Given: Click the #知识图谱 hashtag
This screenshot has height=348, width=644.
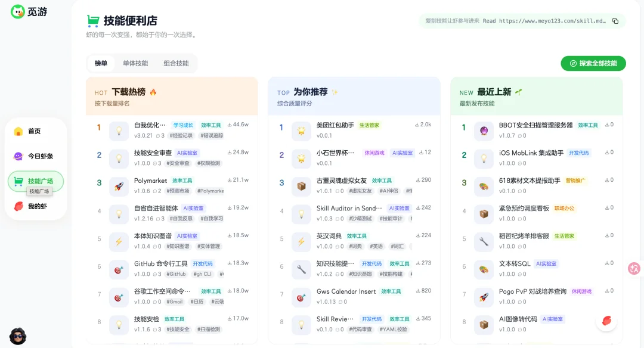Looking at the screenshot, I should point(178,246).
